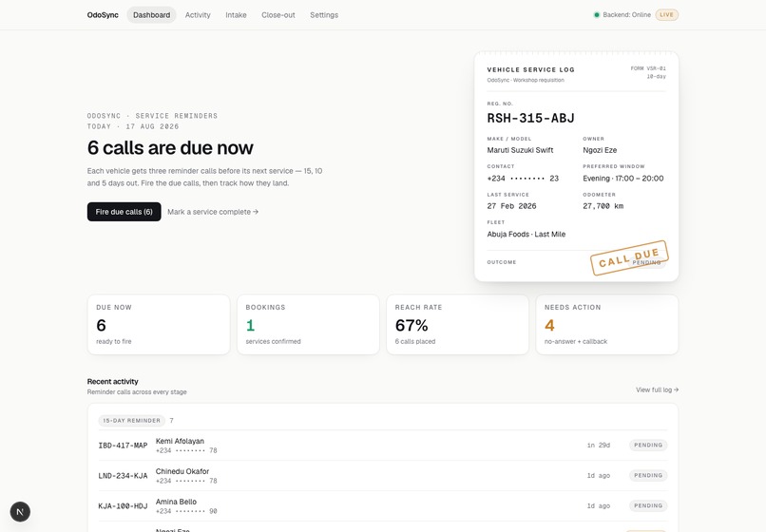
Task: Click the PENDING badge for Amina Bello
Action: pyautogui.click(x=648, y=505)
